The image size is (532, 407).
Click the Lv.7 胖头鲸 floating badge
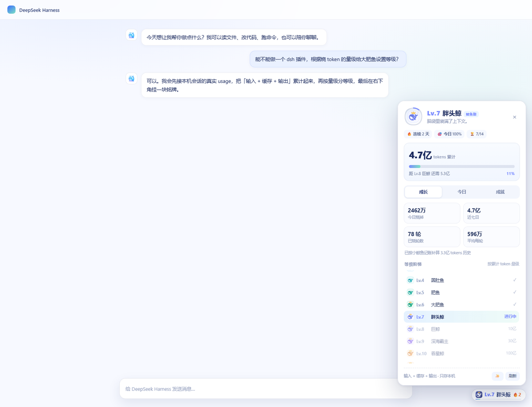(499, 395)
